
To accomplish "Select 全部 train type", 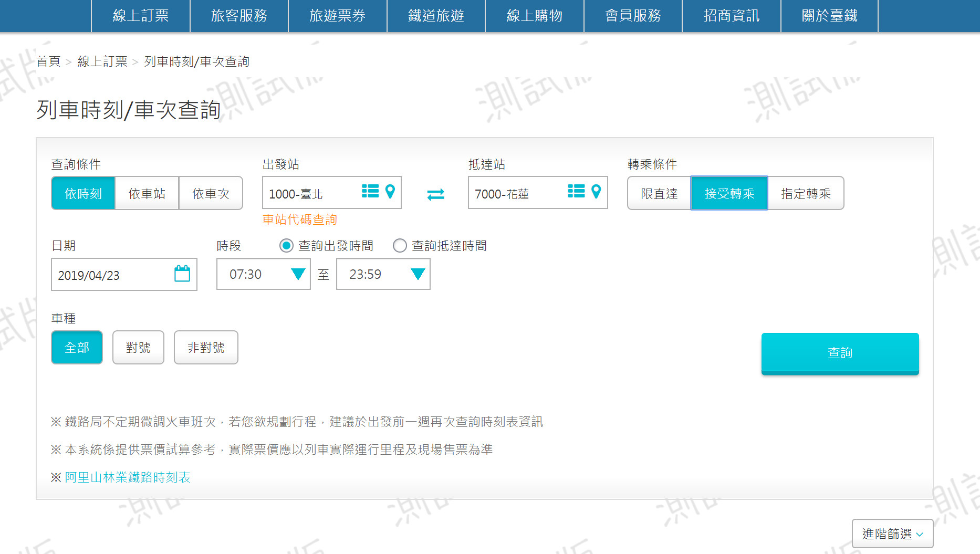I will [77, 347].
